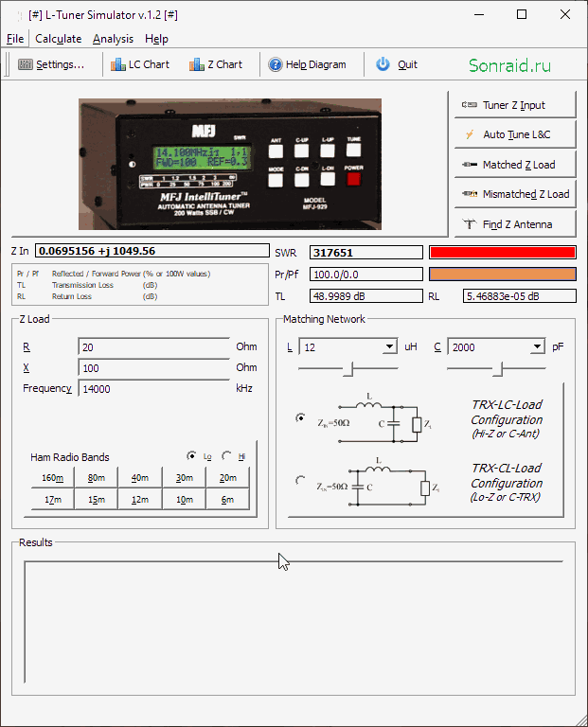Click the SWR value field 317651
This screenshot has height=727, width=588.
[366, 252]
